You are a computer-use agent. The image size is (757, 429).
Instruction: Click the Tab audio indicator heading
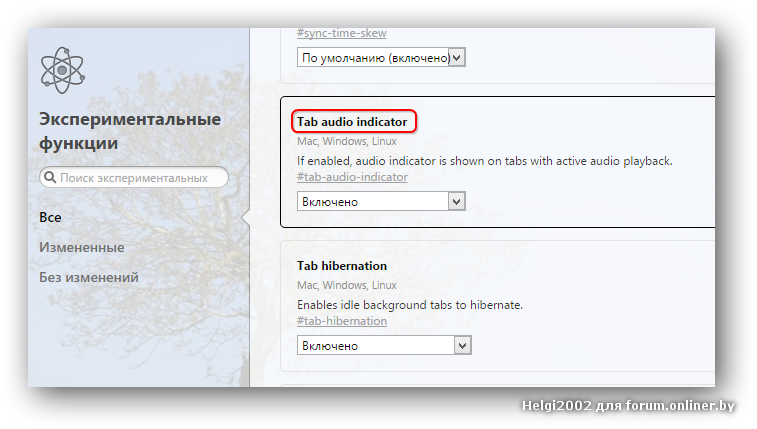pyautogui.click(x=352, y=122)
